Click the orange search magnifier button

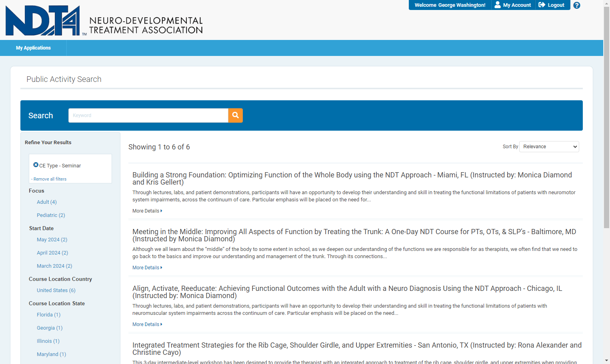pos(236,115)
